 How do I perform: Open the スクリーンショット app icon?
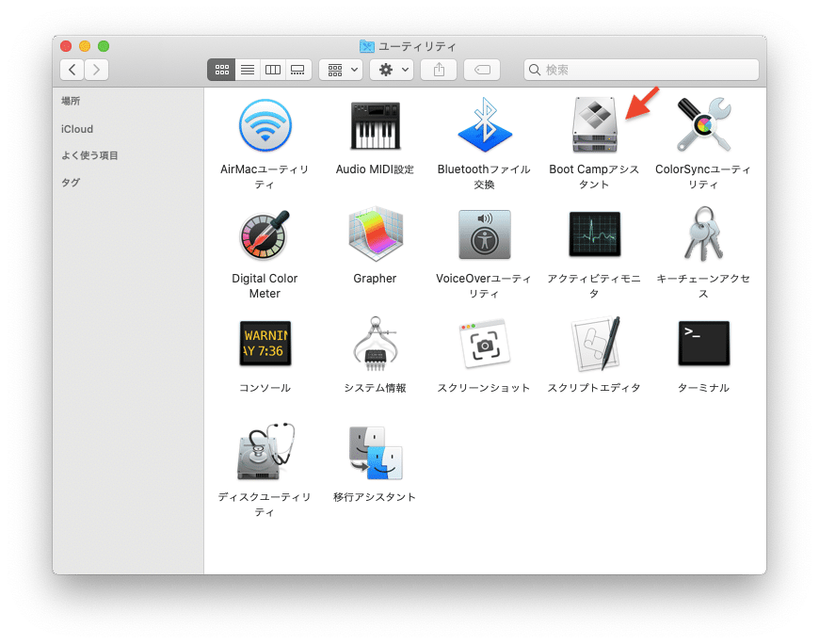click(x=484, y=344)
